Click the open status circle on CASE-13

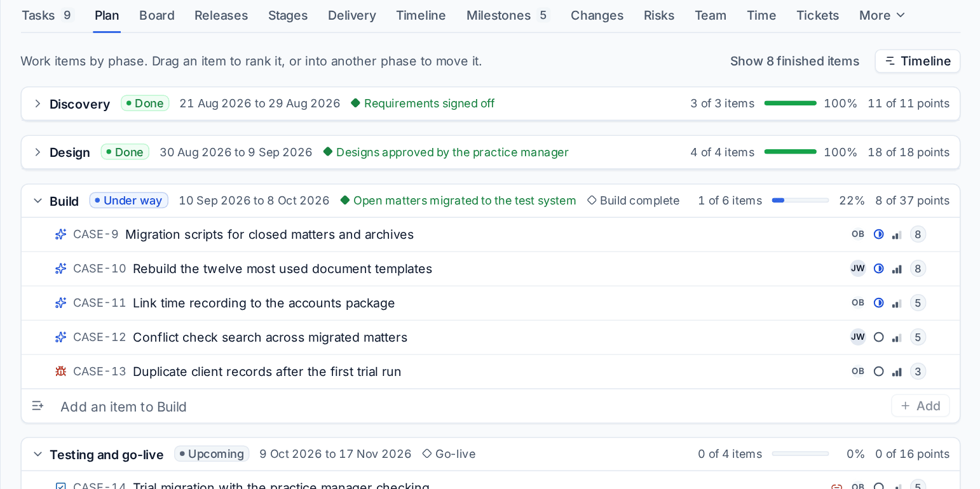click(879, 372)
